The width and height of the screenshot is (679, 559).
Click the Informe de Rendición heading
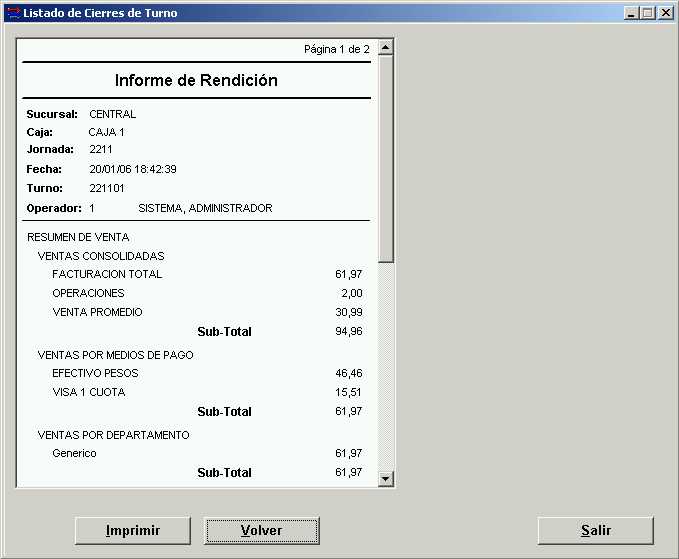tap(196, 80)
